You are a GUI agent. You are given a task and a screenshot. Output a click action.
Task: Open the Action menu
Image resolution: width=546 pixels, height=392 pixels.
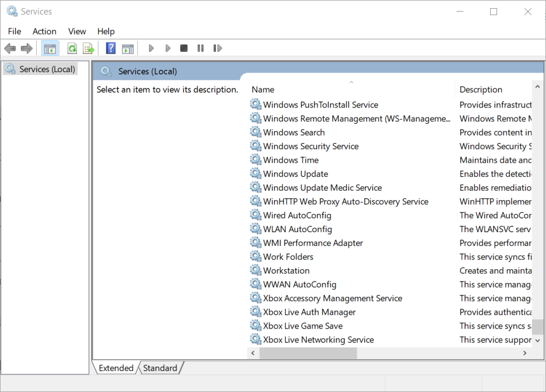click(44, 31)
